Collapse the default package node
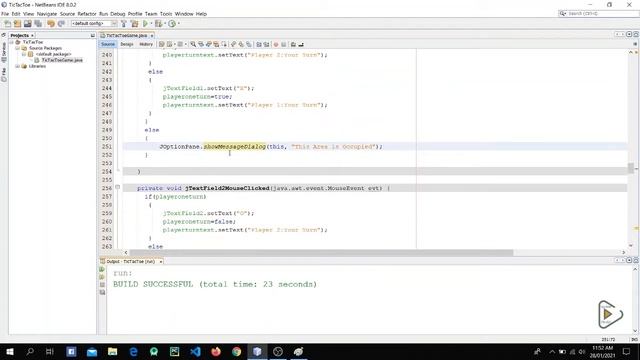 (x=24, y=54)
